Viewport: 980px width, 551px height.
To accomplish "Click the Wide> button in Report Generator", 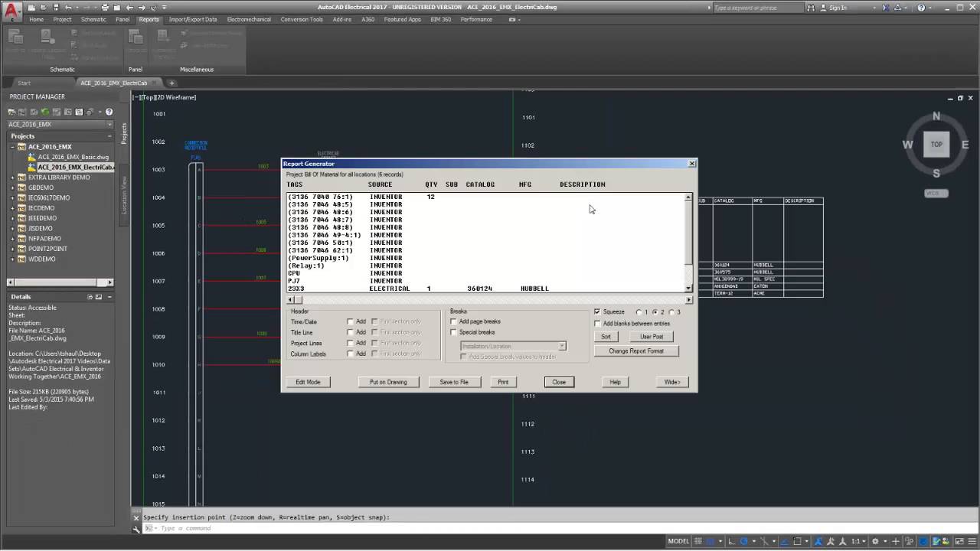I will coord(672,382).
